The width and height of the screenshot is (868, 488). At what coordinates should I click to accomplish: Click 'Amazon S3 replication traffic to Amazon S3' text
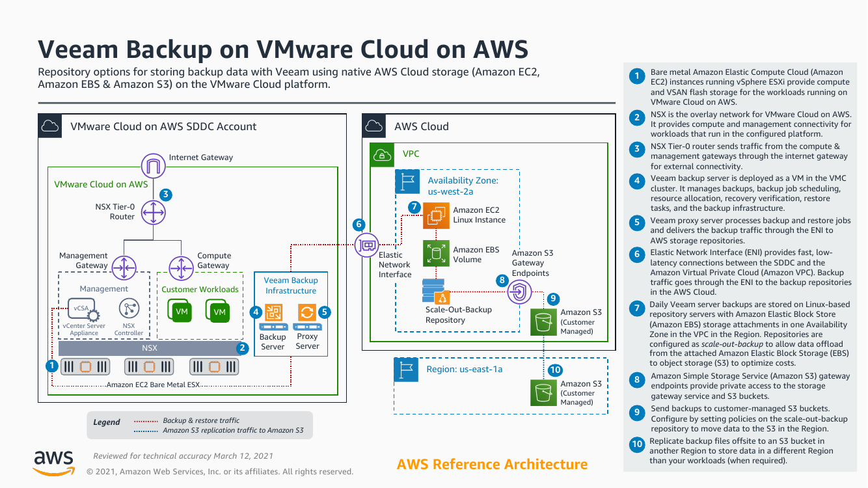click(x=233, y=431)
